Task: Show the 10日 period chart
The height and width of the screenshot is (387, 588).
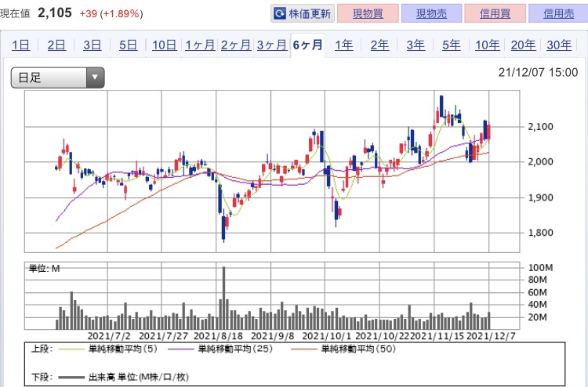Action: [165, 45]
